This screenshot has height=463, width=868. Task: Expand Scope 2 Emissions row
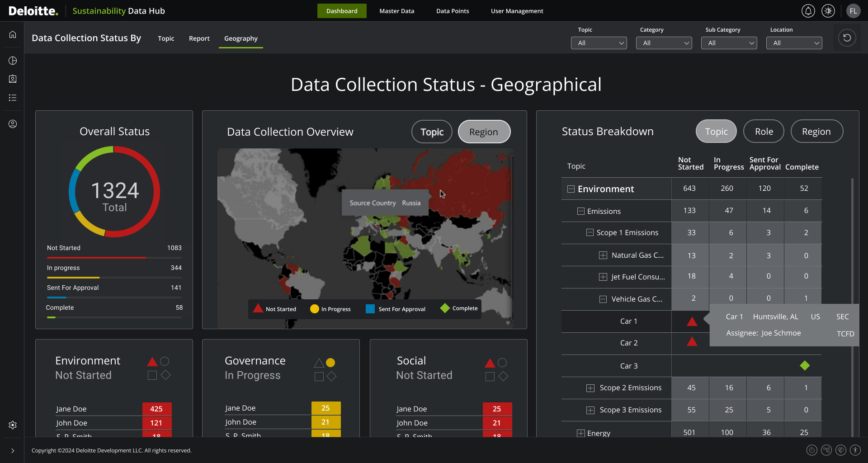(590, 387)
